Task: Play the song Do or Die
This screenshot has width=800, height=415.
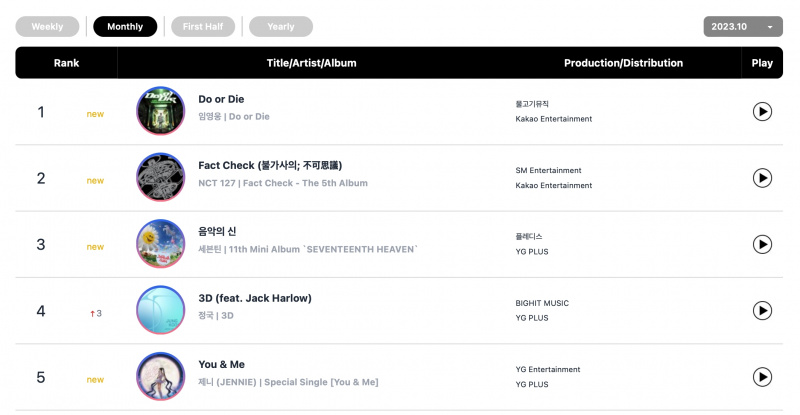Action: tap(762, 112)
